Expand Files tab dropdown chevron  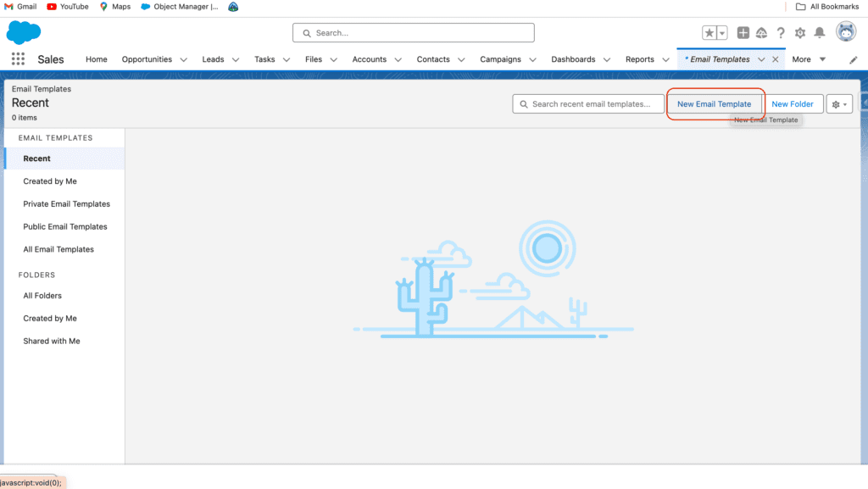(x=333, y=59)
